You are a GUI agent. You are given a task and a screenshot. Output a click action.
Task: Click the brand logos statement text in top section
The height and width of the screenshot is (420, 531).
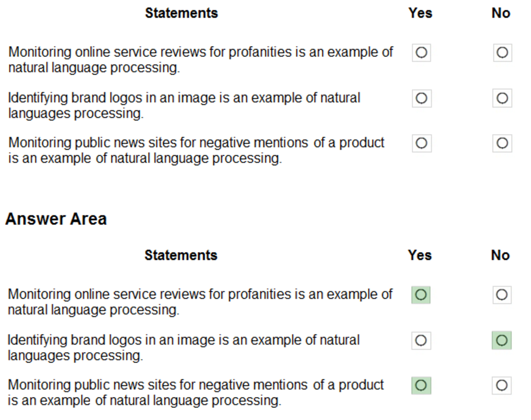[x=184, y=105]
